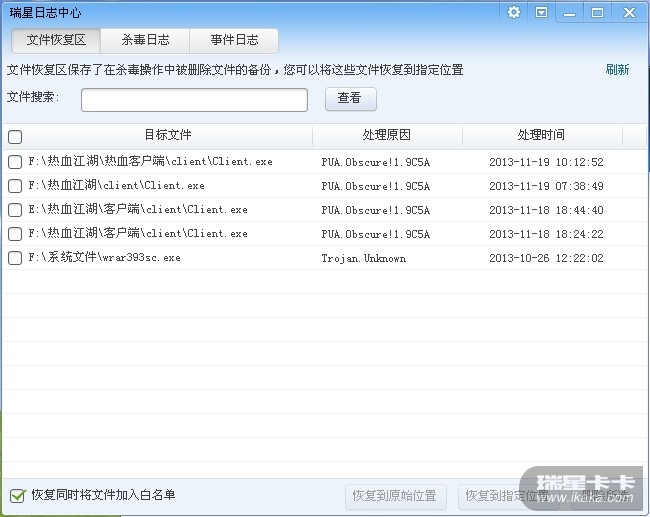Screen dimensions: 650x517
Task: Click the Trojan.Unknown reason cell
Action: click(x=364, y=258)
